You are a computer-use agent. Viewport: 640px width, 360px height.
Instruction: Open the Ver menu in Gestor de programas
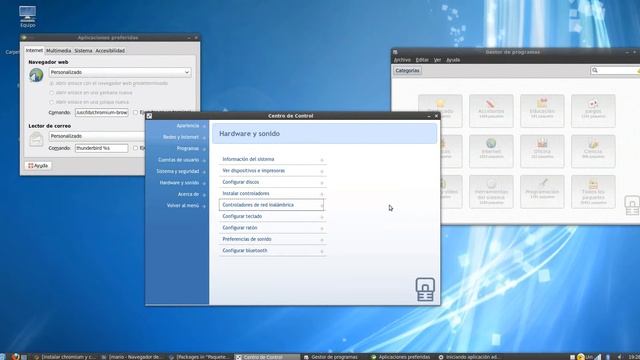tap(438, 60)
